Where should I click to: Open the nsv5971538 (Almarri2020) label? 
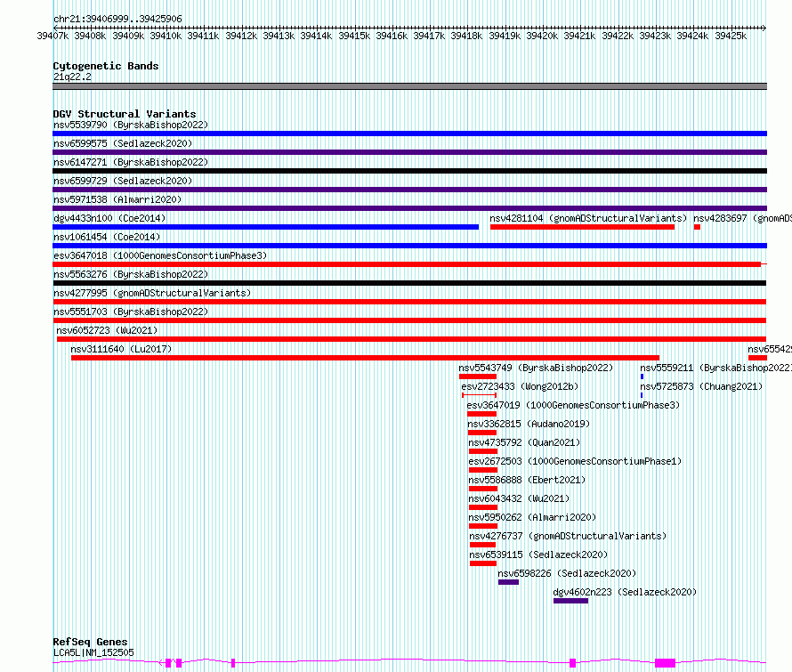coord(117,199)
